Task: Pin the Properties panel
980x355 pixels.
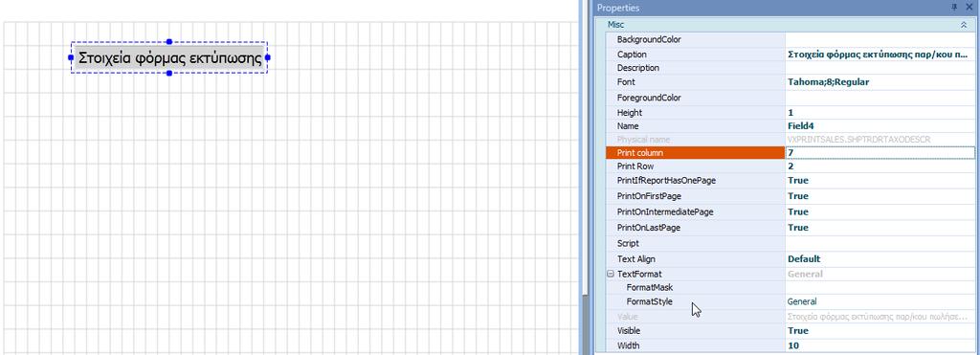Action: pyautogui.click(x=954, y=8)
